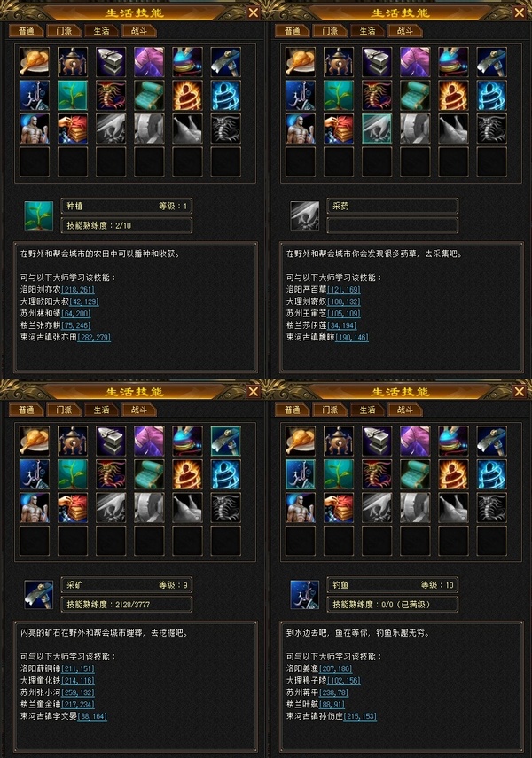Select the red centipede icon in 采矿 panel

click(111, 474)
